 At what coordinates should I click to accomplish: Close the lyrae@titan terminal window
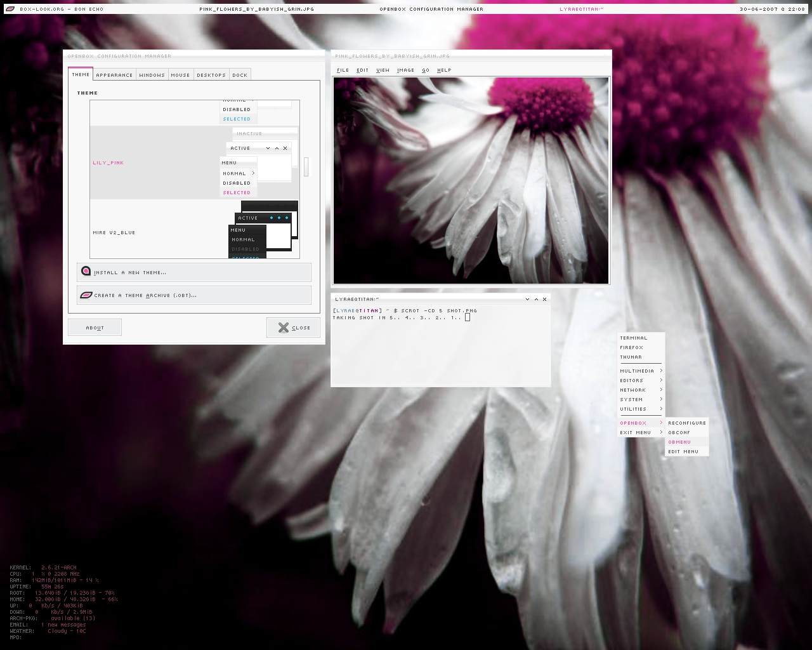click(x=544, y=299)
